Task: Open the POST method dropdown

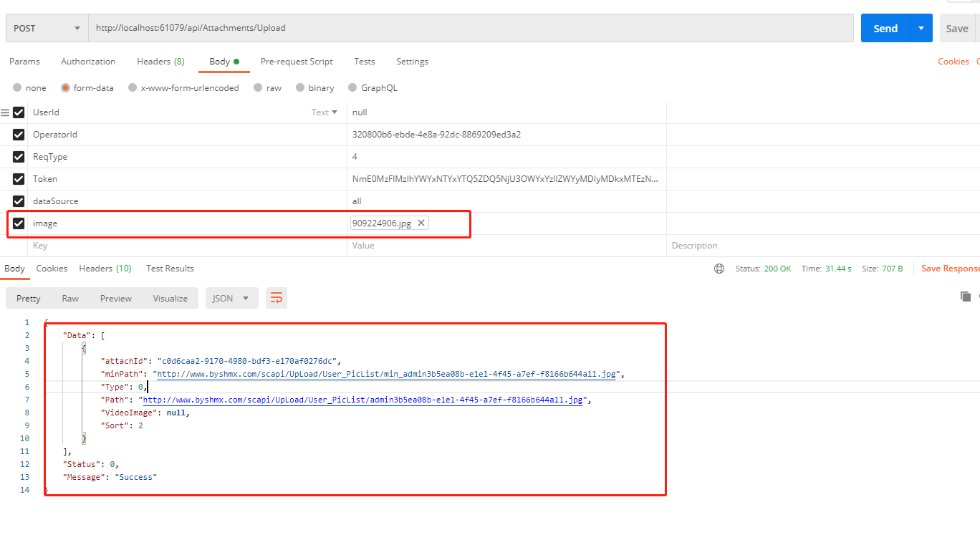Action: click(47, 29)
